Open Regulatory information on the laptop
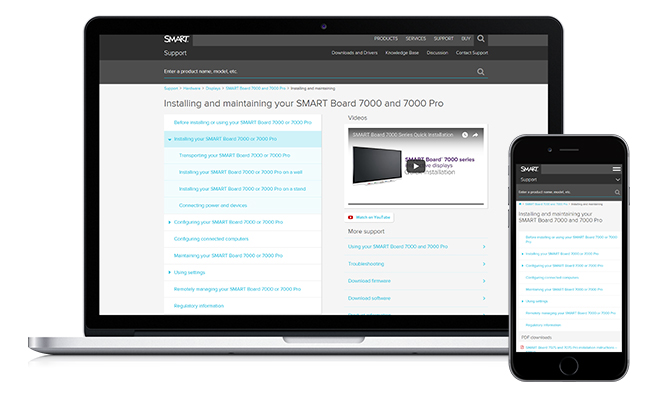This screenshot has width=658, height=397. tap(199, 306)
